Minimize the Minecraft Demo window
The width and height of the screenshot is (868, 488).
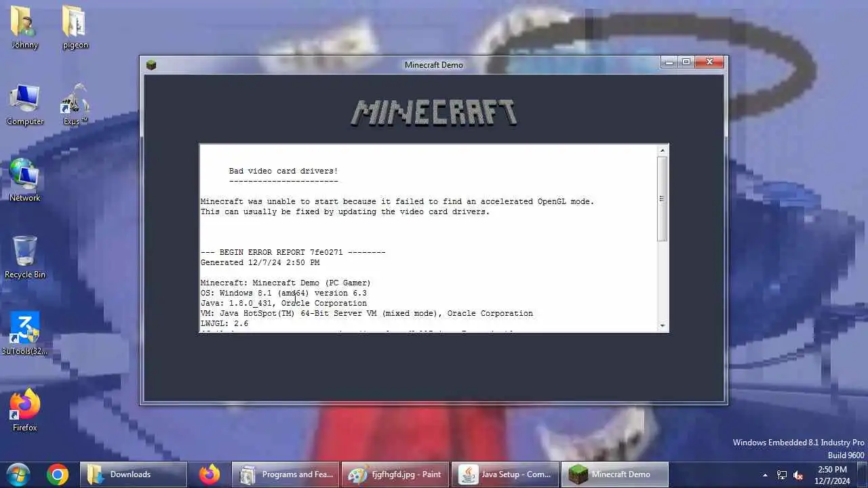click(669, 62)
